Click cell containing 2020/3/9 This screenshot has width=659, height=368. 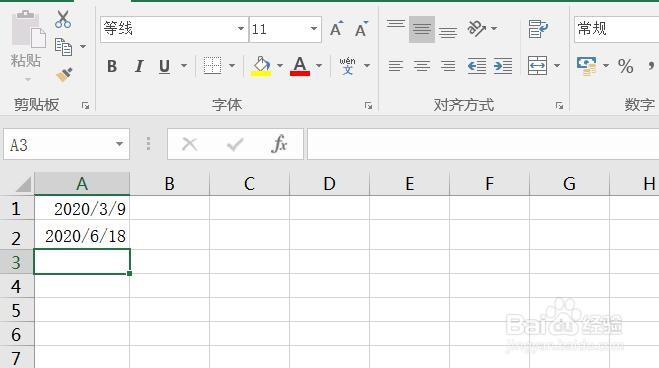82,208
